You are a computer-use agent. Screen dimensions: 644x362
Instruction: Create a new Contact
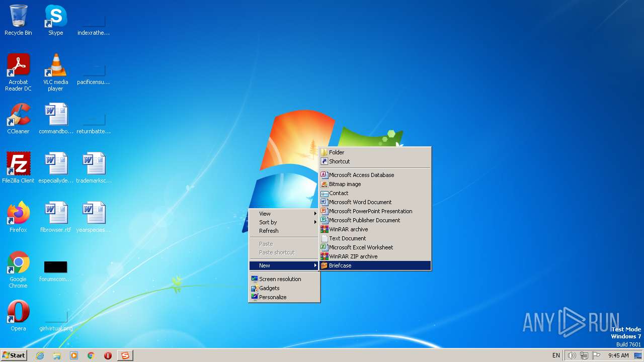click(x=375, y=193)
